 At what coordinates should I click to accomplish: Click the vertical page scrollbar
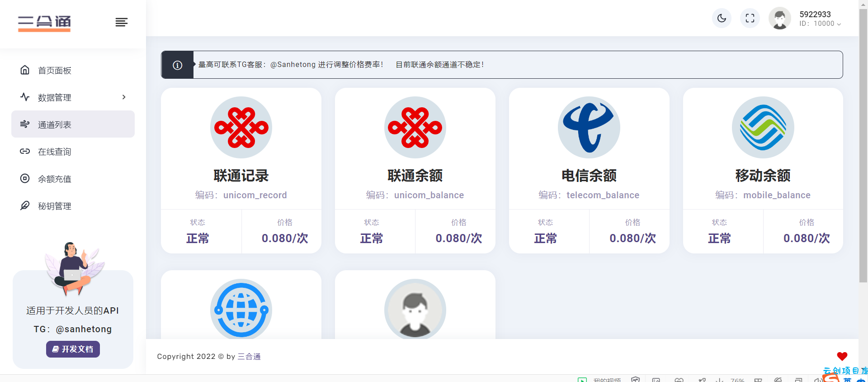click(863, 146)
